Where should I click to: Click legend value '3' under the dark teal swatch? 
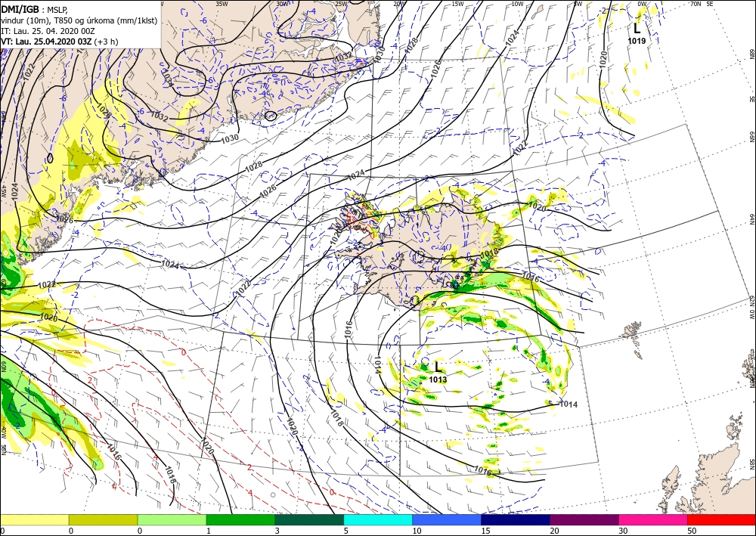277,531
